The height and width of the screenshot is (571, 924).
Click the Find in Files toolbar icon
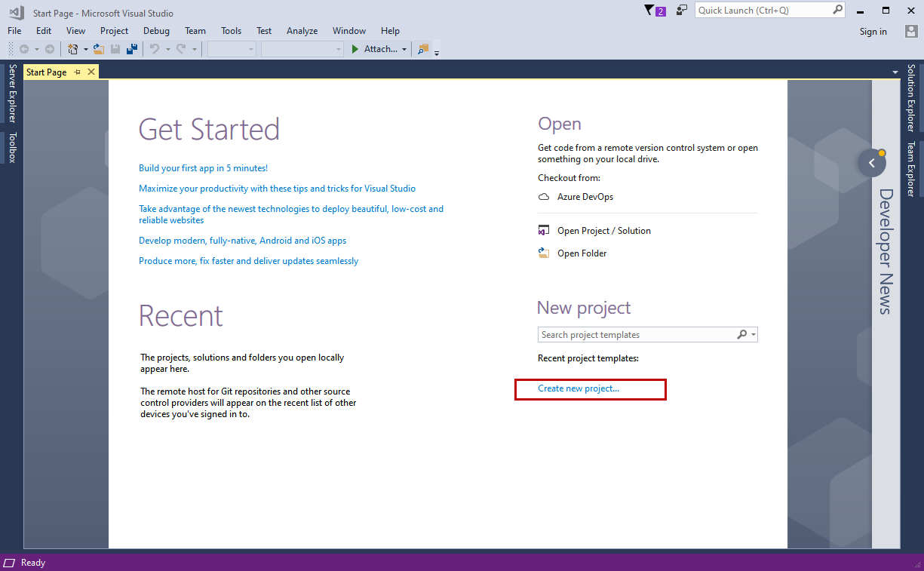(422, 49)
